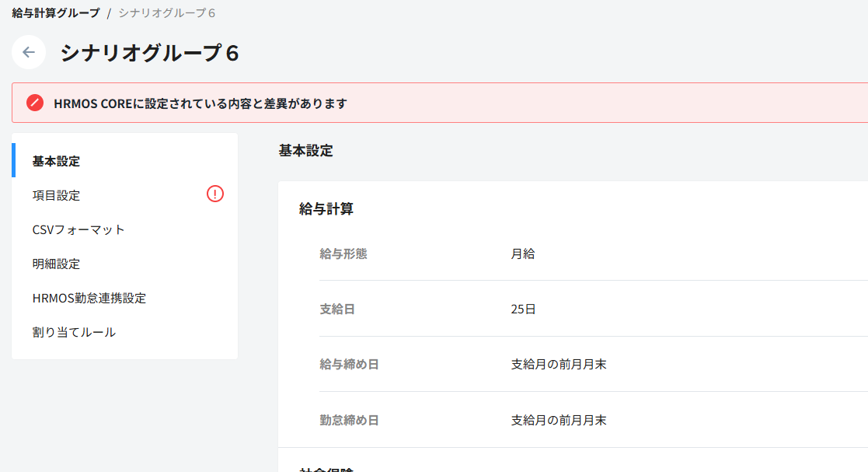The width and height of the screenshot is (868, 472).
Task: Click the 給与締め日 row's 支給月の前月月末 value
Action: tap(559, 364)
